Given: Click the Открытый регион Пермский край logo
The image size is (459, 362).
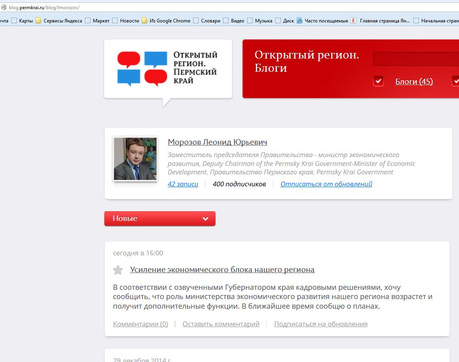Looking at the screenshot, I should (168, 68).
